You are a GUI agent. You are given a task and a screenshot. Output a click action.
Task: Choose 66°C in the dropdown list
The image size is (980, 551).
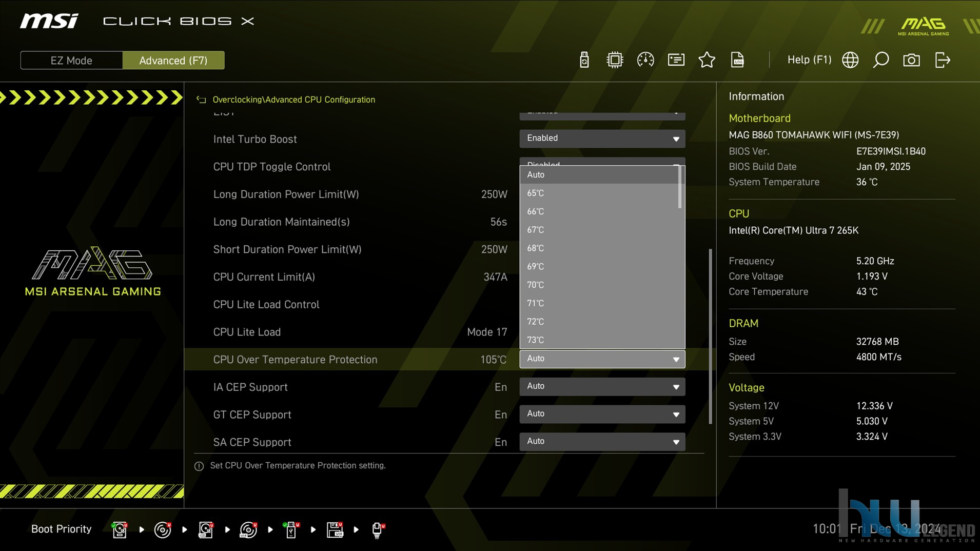click(599, 211)
